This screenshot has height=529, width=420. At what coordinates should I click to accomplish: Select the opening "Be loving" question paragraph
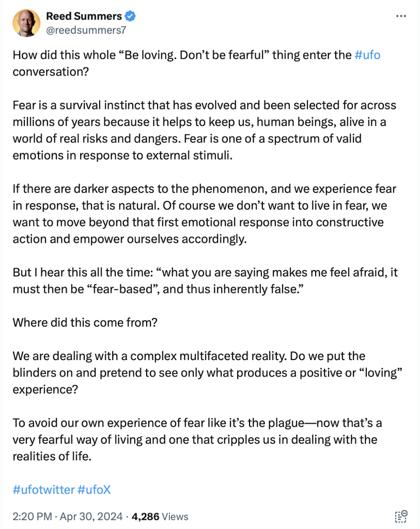pyautogui.click(x=197, y=63)
